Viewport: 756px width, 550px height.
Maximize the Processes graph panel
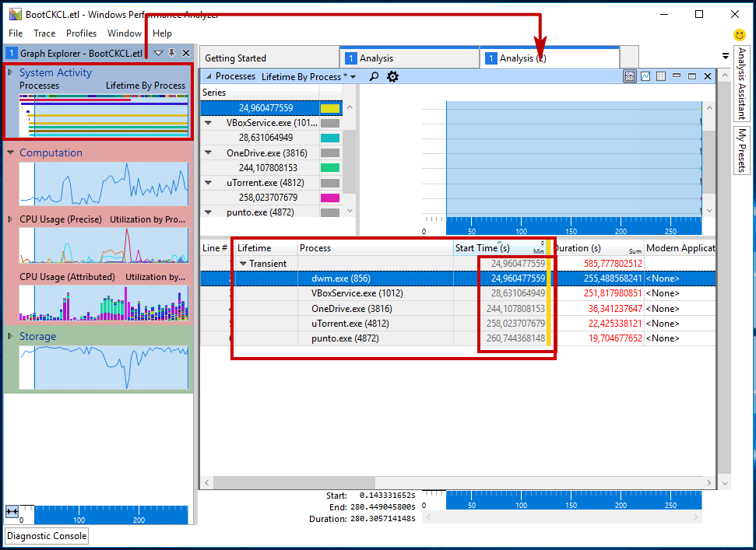pos(692,76)
